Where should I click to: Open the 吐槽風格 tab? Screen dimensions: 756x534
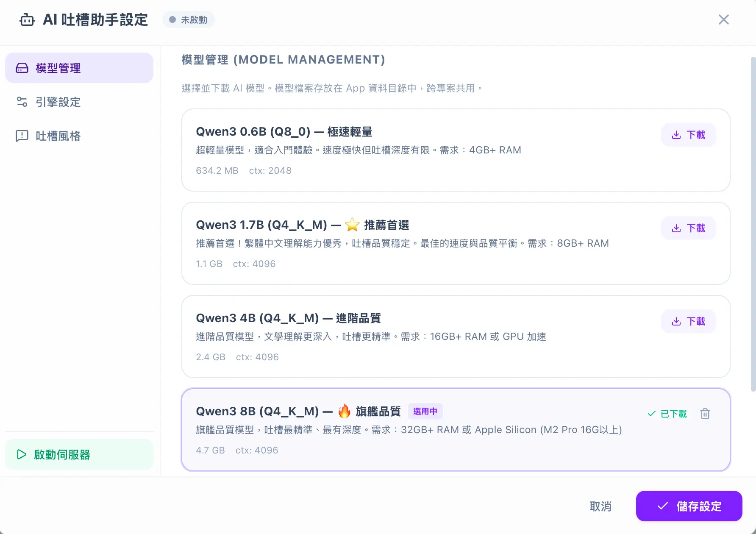(x=79, y=136)
